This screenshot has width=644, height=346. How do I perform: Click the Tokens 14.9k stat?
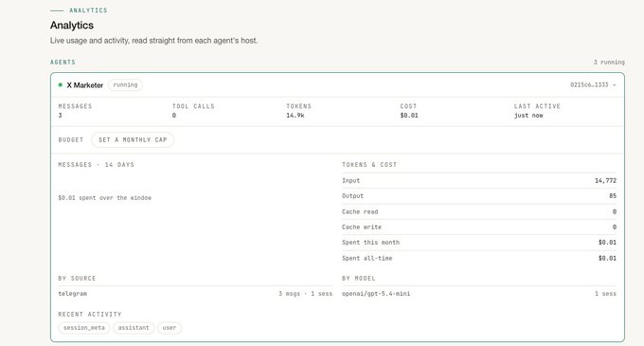(298, 111)
